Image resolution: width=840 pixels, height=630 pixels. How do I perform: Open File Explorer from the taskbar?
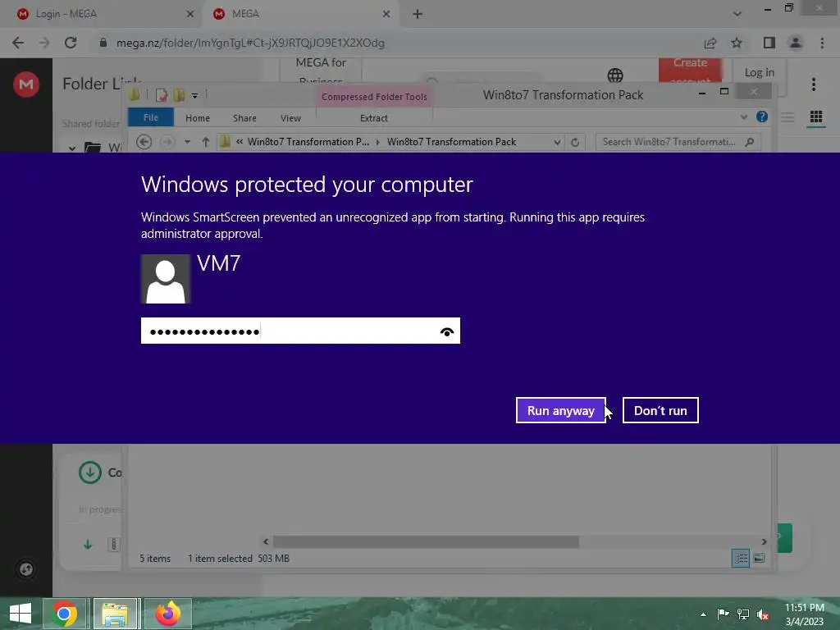(x=116, y=614)
